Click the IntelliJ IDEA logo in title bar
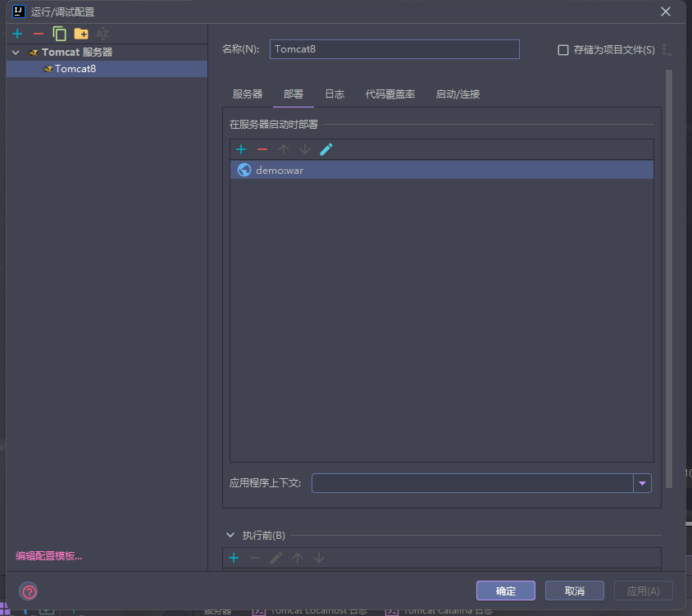The height and width of the screenshot is (616, 692). [x=19, y=11]
